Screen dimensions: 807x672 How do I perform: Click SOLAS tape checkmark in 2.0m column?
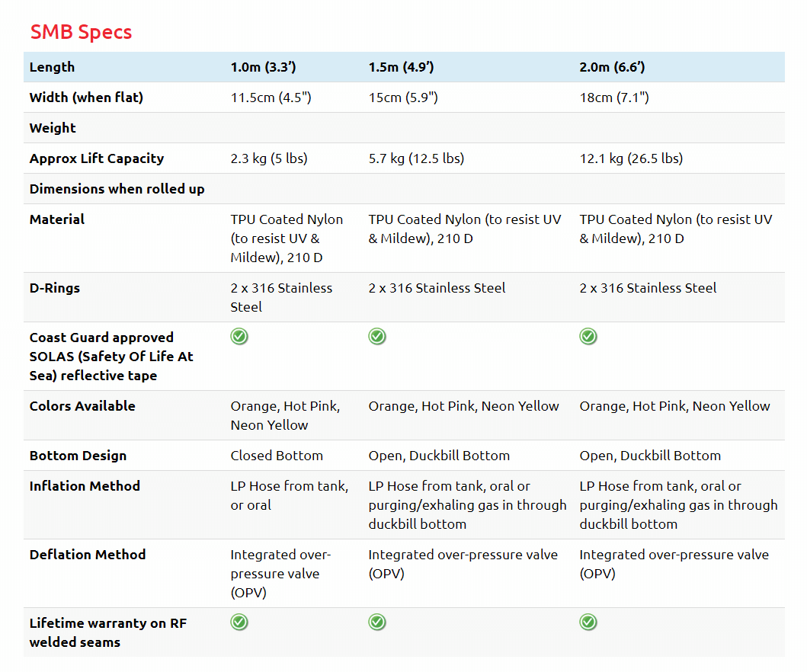(588, 337)
